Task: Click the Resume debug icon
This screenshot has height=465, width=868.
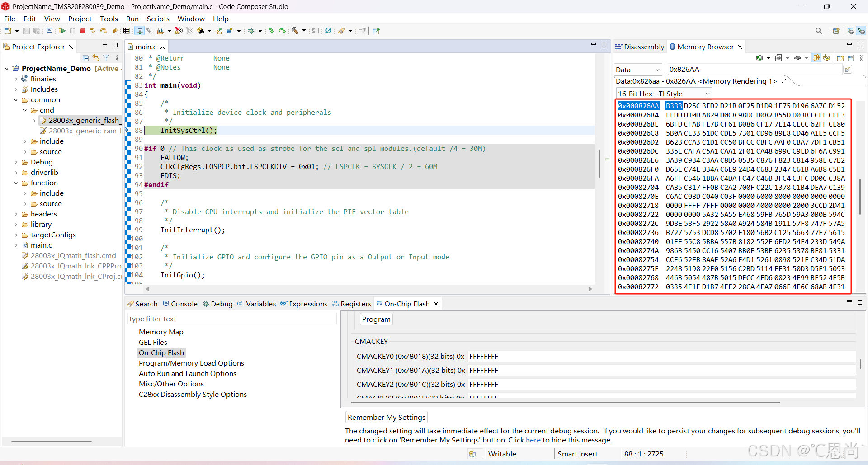Action: (x=62, y=31)
